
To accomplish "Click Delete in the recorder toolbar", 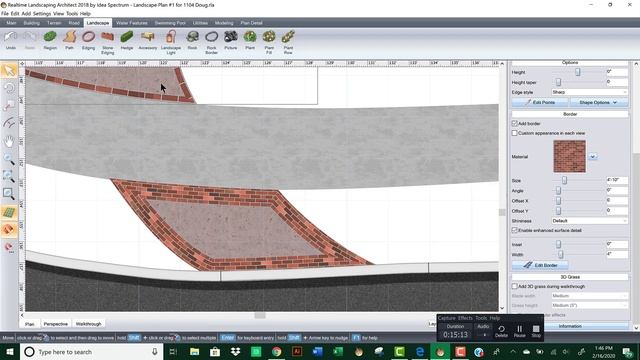I will pyautogui.click(x=501, y=331).
